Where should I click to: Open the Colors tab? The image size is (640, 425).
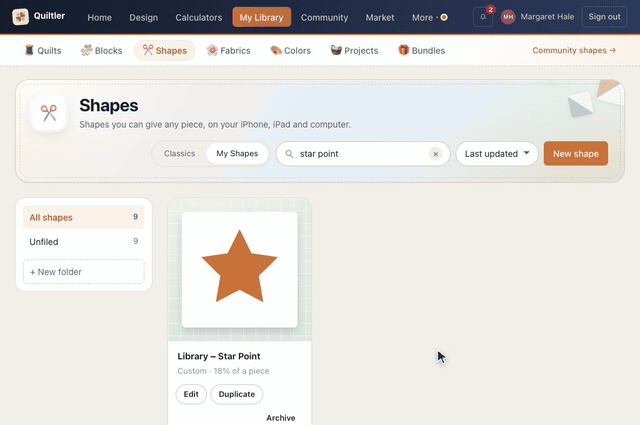(x=291, y=51)
